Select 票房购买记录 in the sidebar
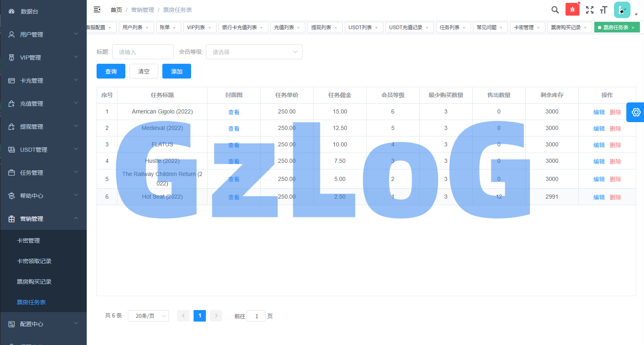This screenshot has width=644, height=345. coord(34,282)
